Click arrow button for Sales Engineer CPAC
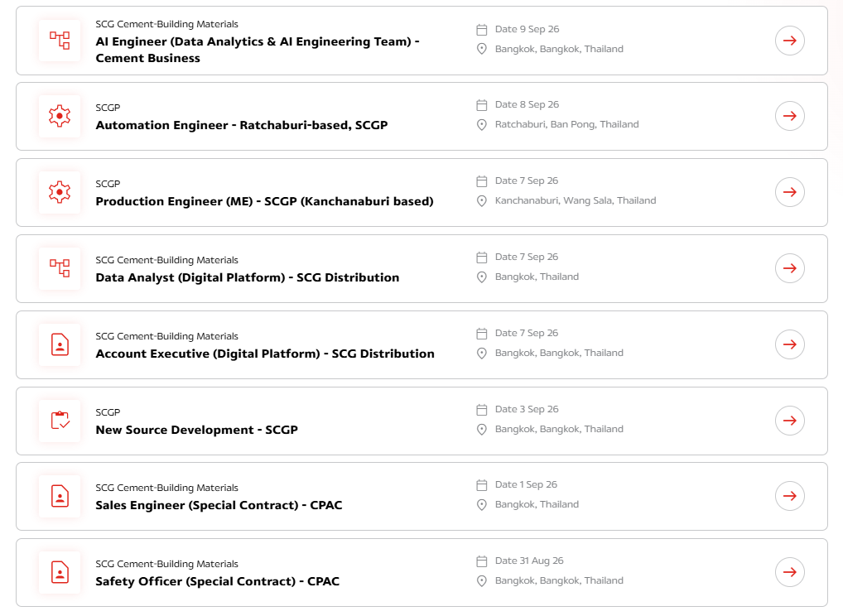Viewport: 843px width, 616px height. tap(789, 496)
